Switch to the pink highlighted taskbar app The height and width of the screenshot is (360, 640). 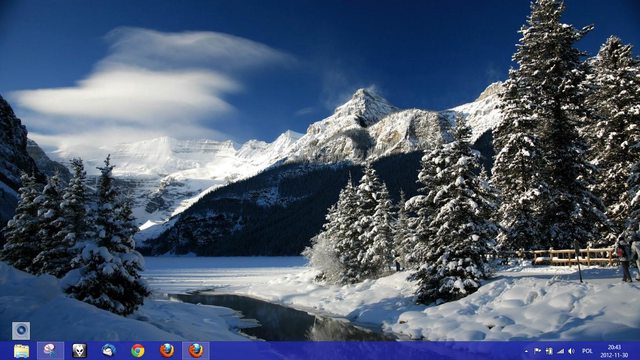50,351
